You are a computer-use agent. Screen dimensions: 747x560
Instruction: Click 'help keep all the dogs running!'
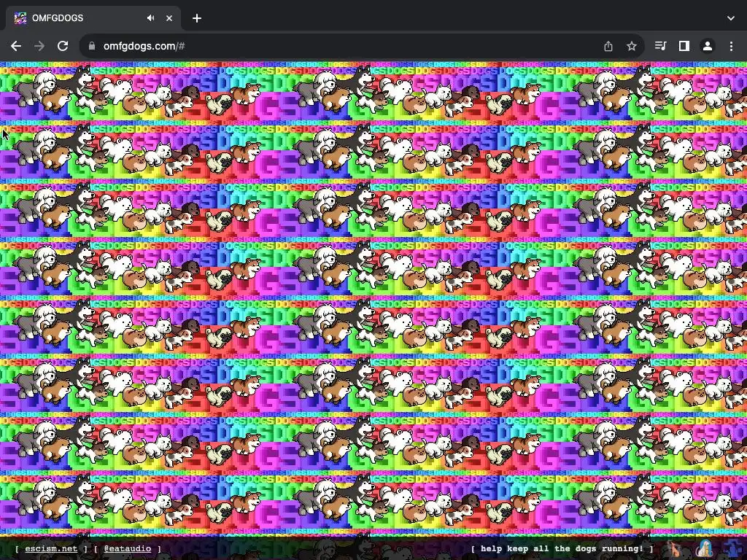(562, 548)
